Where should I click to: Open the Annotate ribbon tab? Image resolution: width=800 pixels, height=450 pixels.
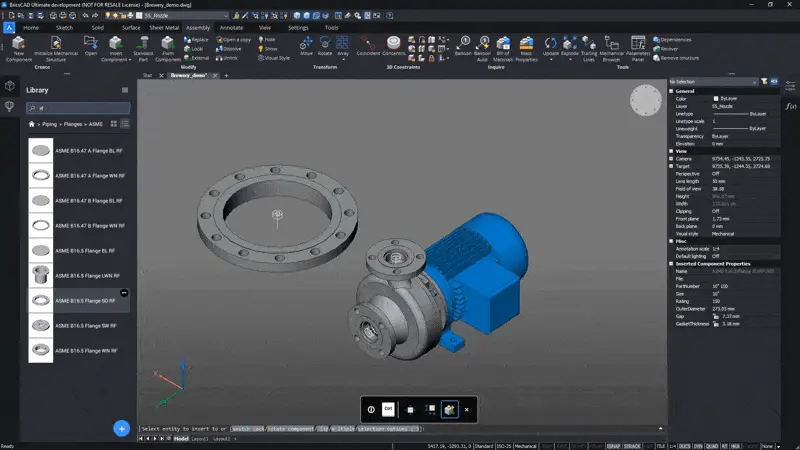(x=231, y=28)
